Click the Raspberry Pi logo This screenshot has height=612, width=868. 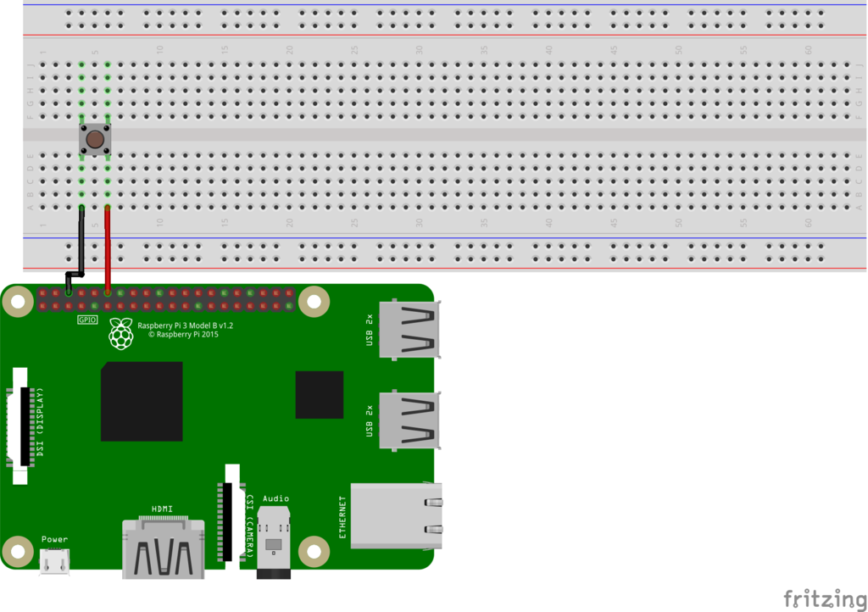point(121,335)
